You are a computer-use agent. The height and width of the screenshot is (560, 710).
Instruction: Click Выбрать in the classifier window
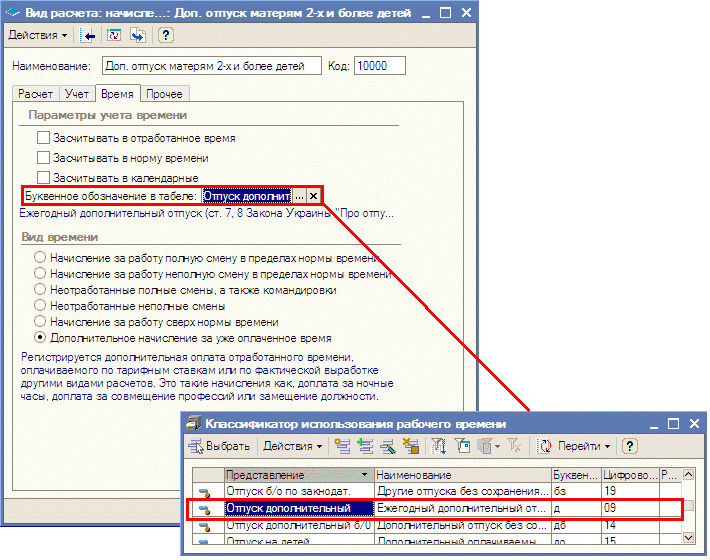(x=220, y=445)
